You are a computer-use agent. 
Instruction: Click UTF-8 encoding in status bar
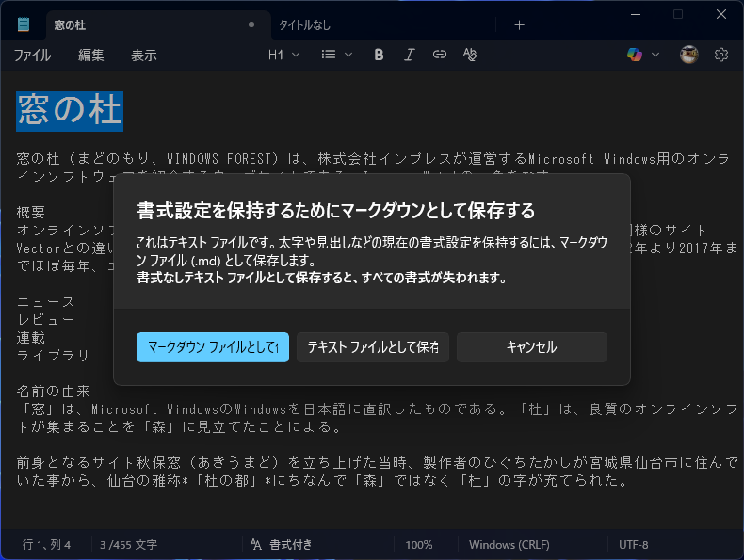pyautogui.click(x=633, y=544)
